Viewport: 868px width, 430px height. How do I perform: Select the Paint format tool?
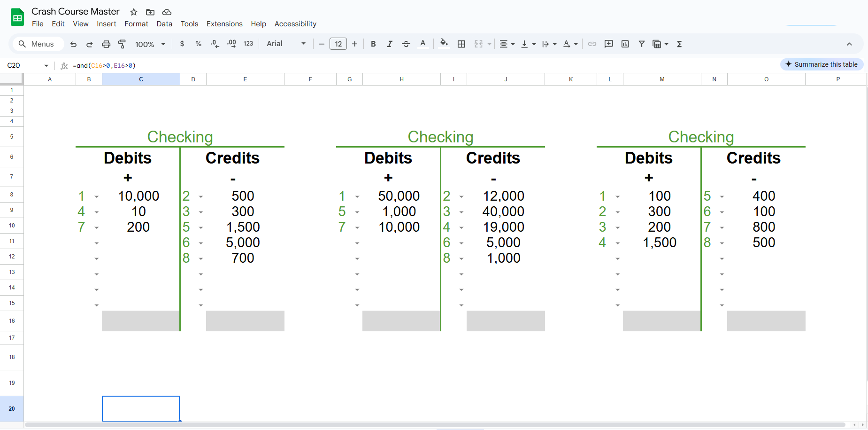pyautogui.click(x=122, y=44)
